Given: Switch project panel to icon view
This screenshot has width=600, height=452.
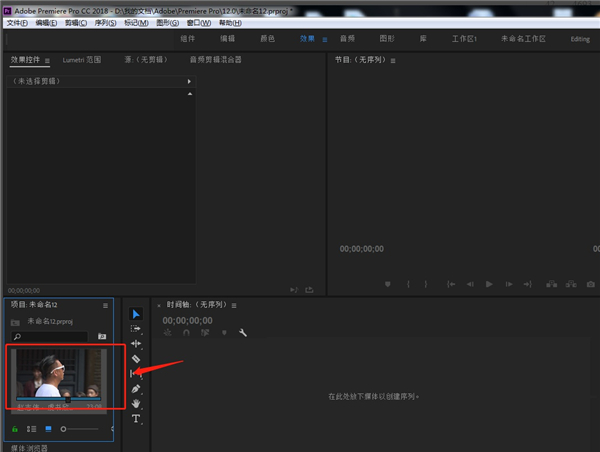Looking at the screenshot, I should 47,428.
